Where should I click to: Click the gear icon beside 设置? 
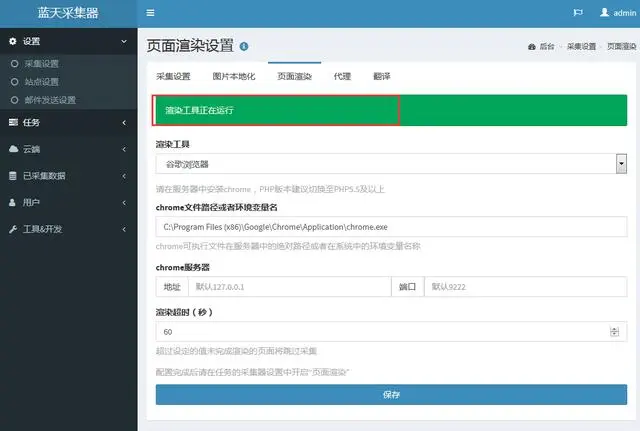(x=13, y=41)
